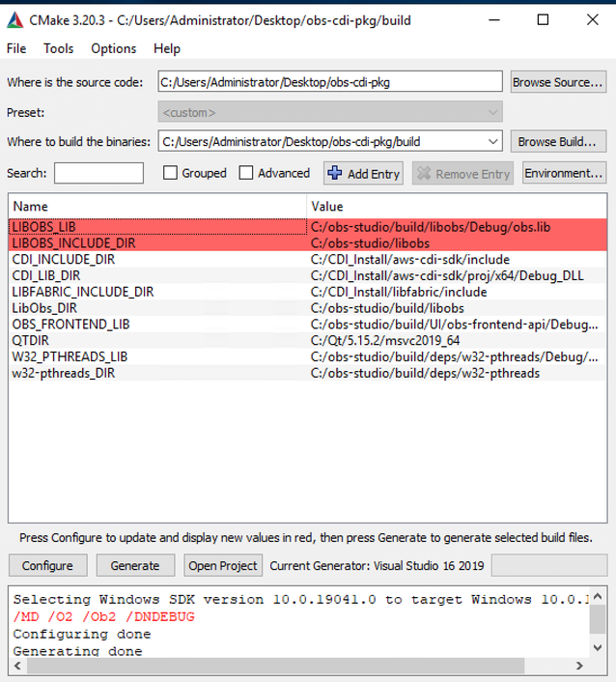616x682 pixels.
Task: Open the Tools menu
Action: pos(58,48)
